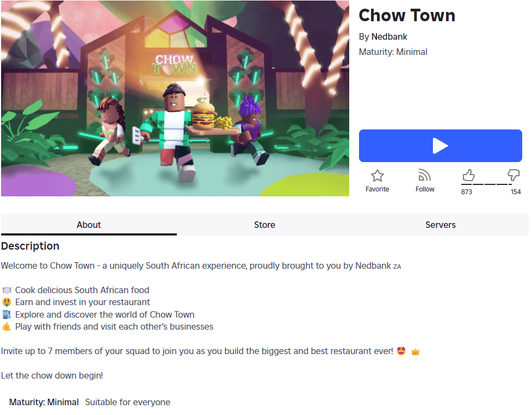Click the Follow feed icon

click(424, 175)
